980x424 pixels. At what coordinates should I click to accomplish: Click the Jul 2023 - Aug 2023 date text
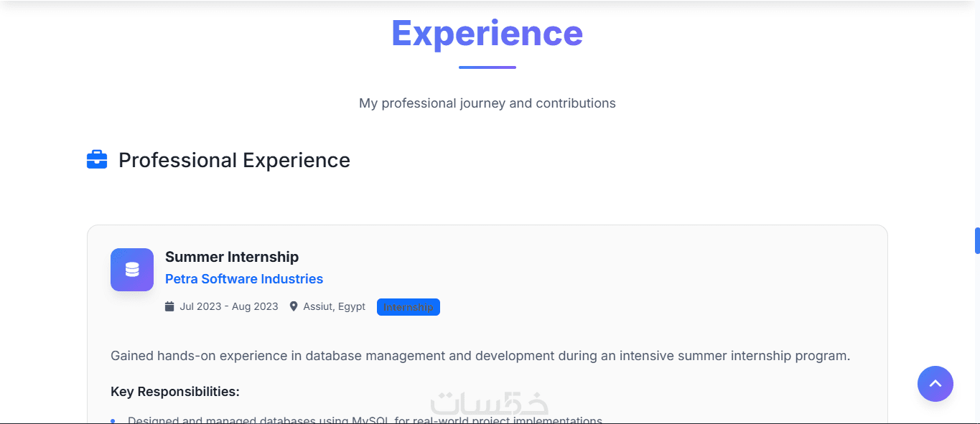[229, 307]
